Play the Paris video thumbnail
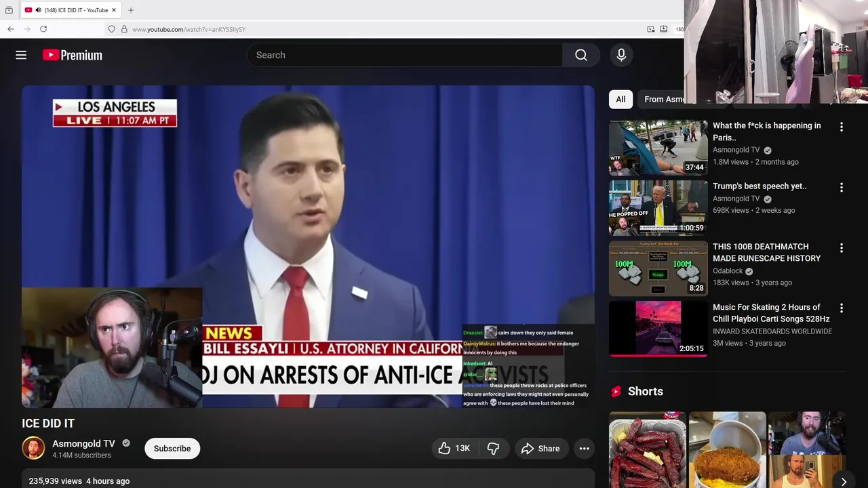 (x=658, y=148)
